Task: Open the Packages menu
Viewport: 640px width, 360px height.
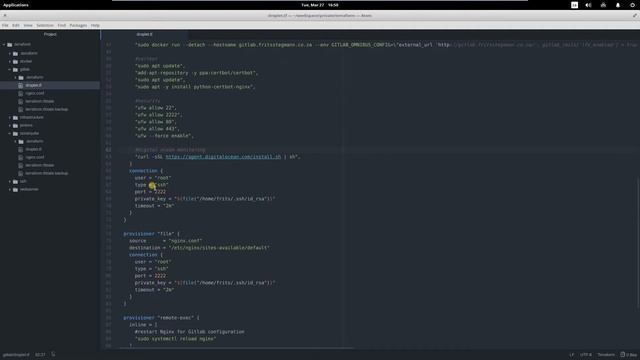Action: [x=78, y=25]
